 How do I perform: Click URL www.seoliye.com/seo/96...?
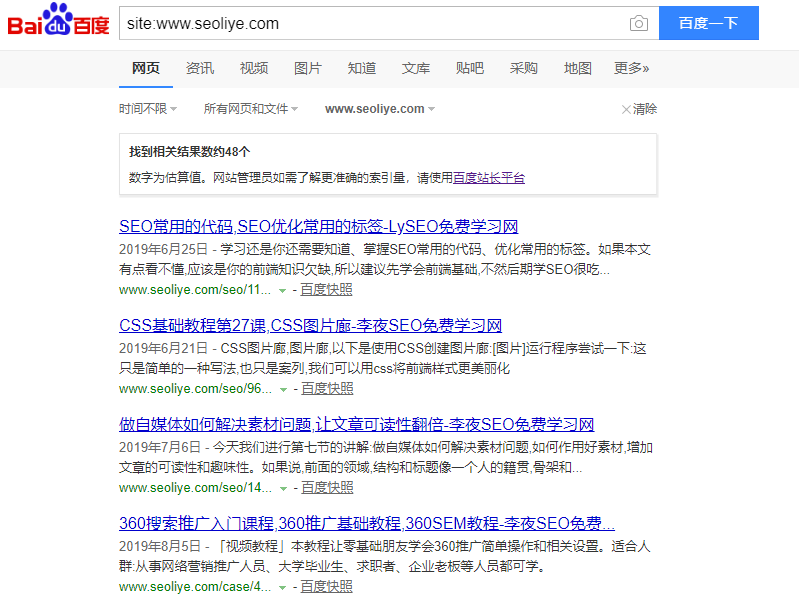pos(195,389)
